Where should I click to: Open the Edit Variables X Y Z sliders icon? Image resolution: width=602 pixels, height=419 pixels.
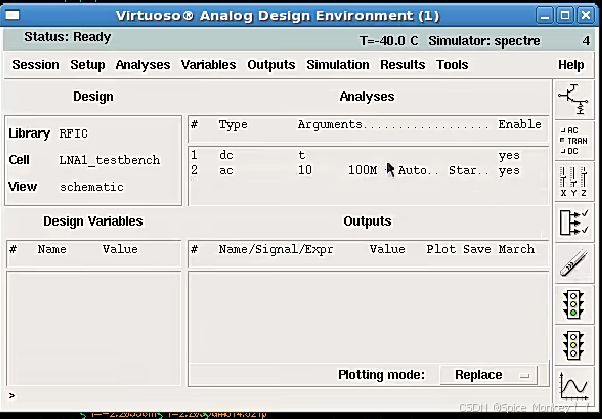(573, 181)
